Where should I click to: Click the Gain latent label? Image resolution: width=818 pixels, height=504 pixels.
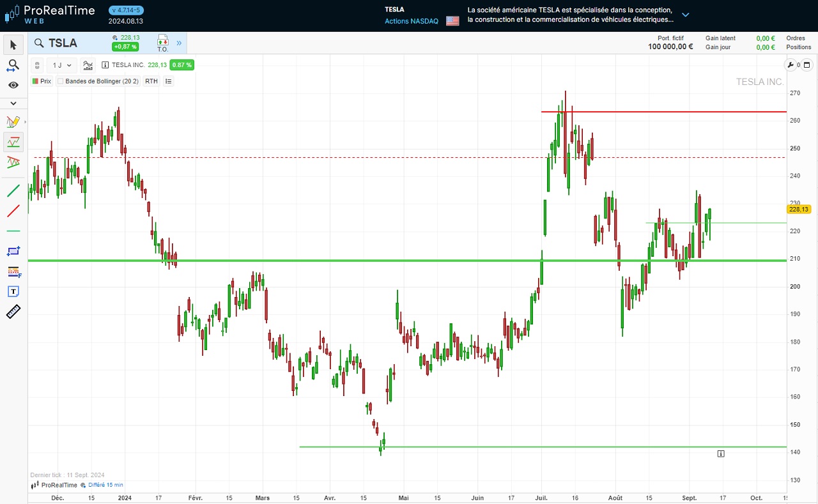[720, 38]
